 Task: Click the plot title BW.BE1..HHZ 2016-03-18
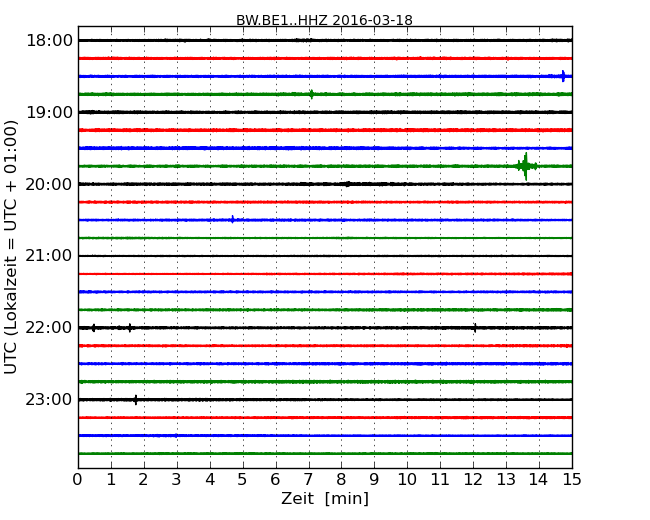tap(324, 20)
